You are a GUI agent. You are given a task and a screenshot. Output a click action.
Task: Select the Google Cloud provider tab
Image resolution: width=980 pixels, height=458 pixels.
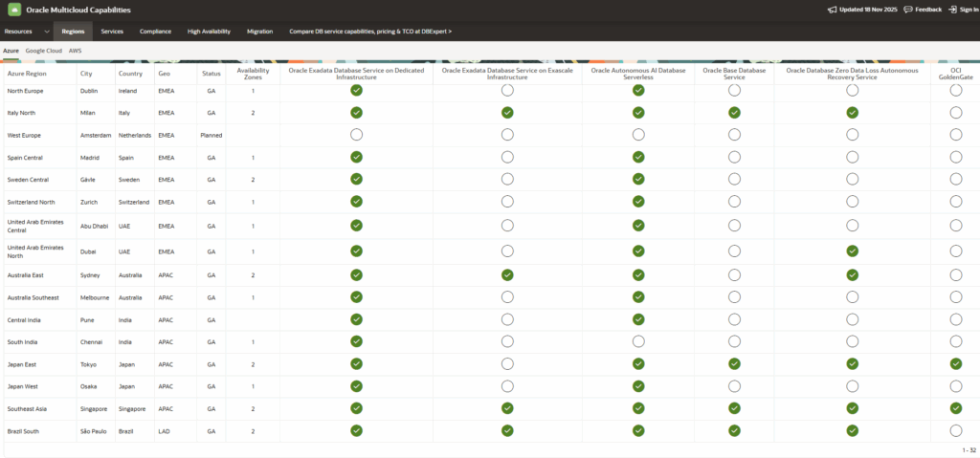44,50
